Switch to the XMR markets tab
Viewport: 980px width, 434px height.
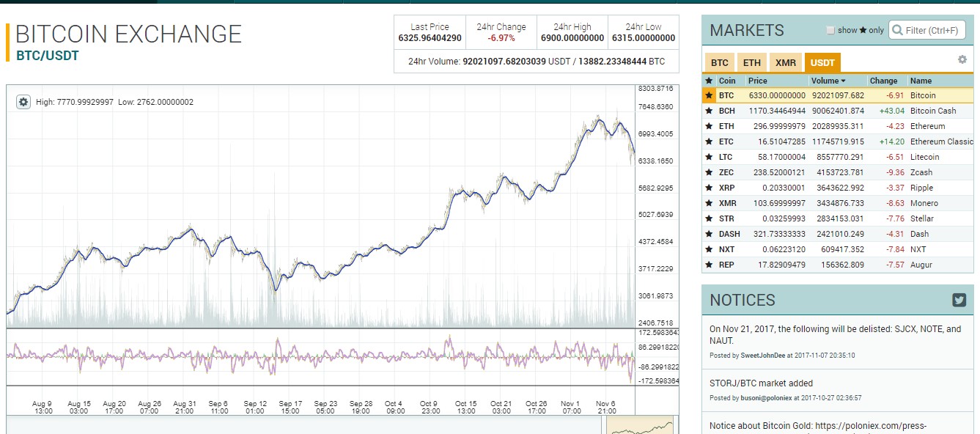pyautogui.click(x=786, y=62)
